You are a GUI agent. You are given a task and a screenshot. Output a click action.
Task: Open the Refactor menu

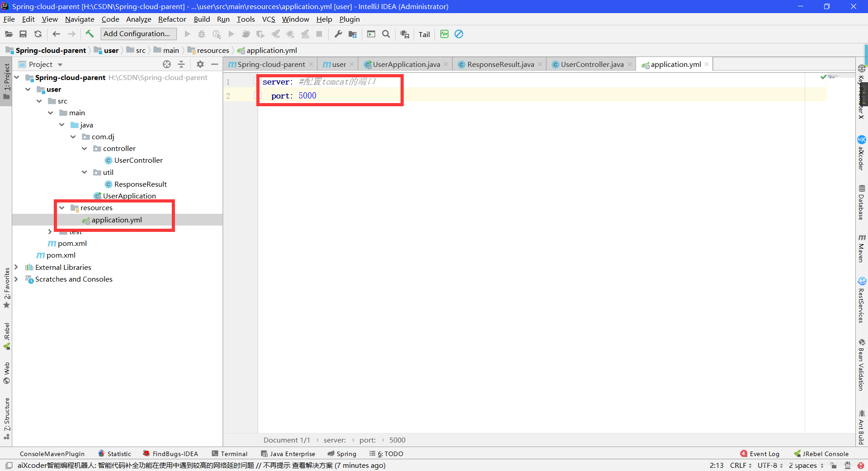172,19
